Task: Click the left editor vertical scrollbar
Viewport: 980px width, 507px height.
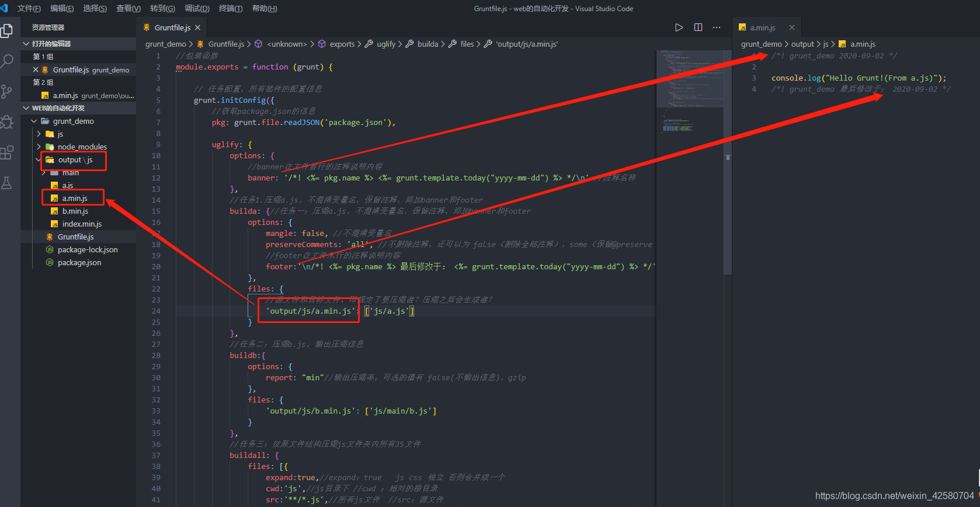Action: [728, 161]
